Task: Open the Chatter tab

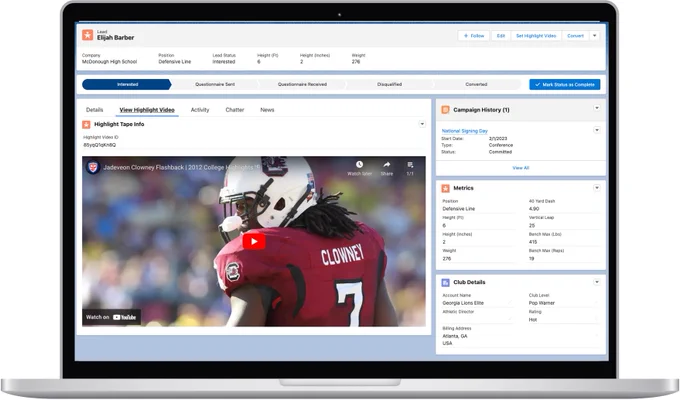Action: [235, 110]
